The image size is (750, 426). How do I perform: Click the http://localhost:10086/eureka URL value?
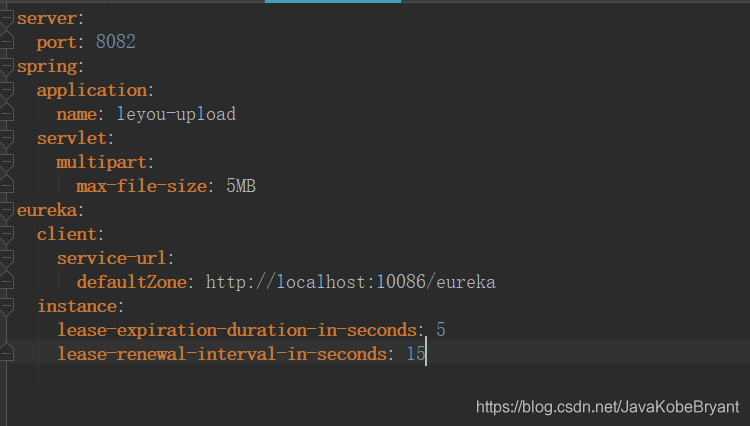[x=351, y=282]
